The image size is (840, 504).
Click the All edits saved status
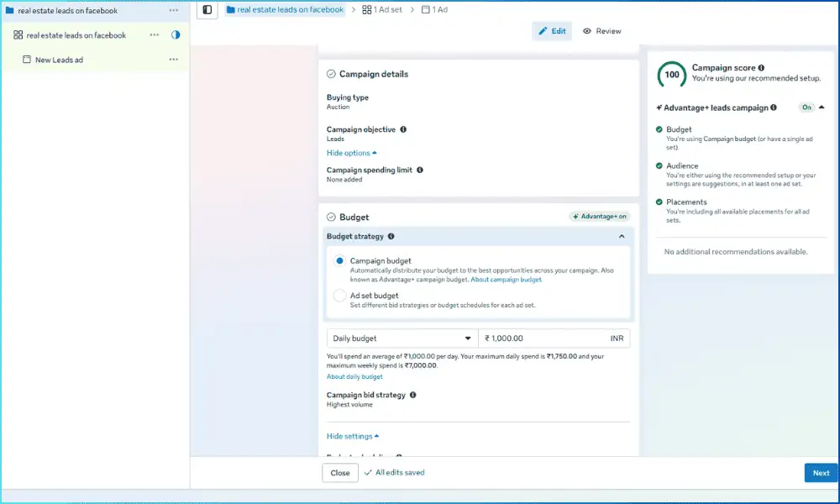394,472
